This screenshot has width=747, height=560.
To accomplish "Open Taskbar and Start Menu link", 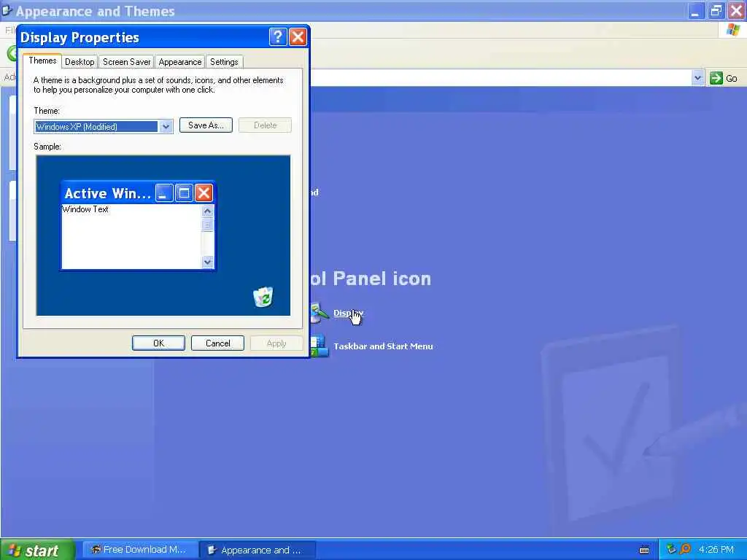I will pos(383,346).
